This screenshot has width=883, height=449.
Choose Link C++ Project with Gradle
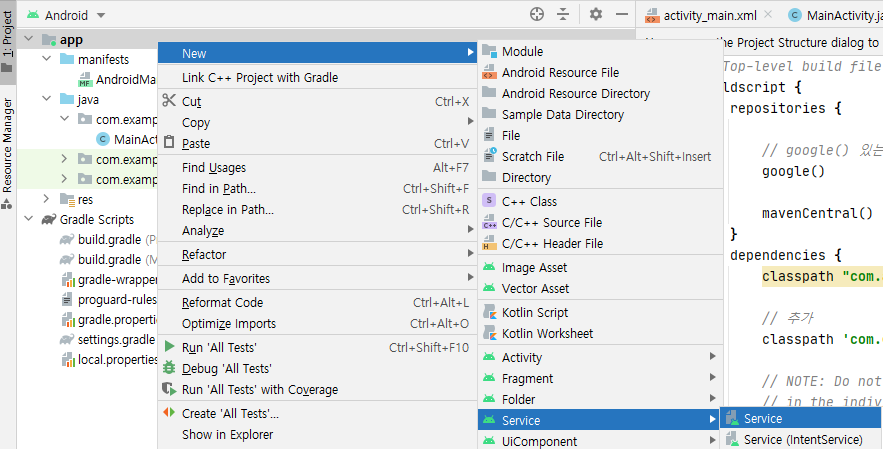(x=318, y=78)
